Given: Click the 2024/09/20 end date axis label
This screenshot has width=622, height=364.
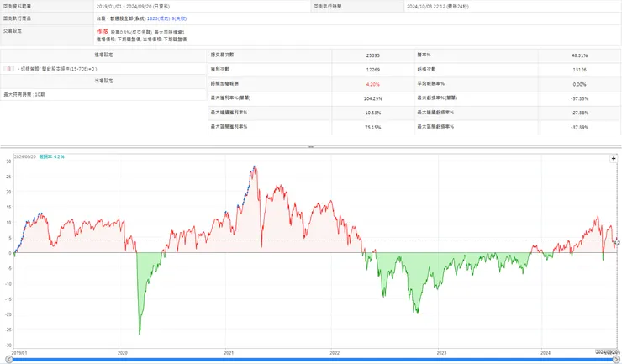Looking at the screenshot, I should point(608,352).
